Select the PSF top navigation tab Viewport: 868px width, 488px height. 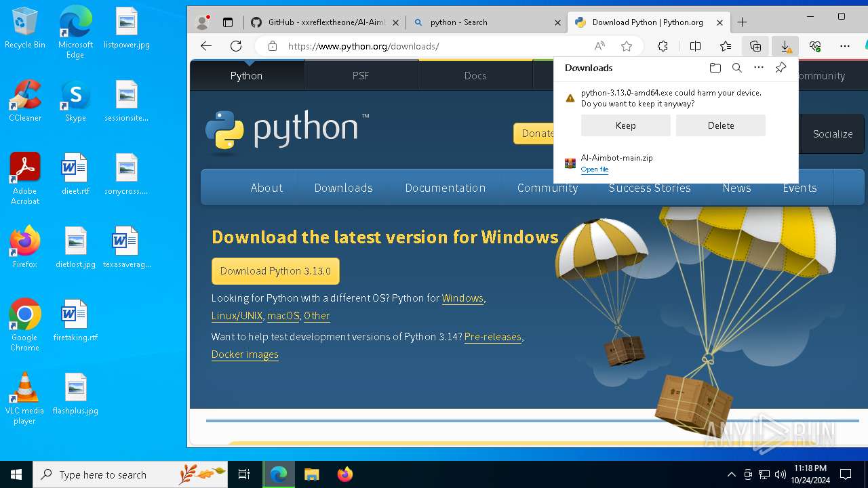click(x=361, y=76)
